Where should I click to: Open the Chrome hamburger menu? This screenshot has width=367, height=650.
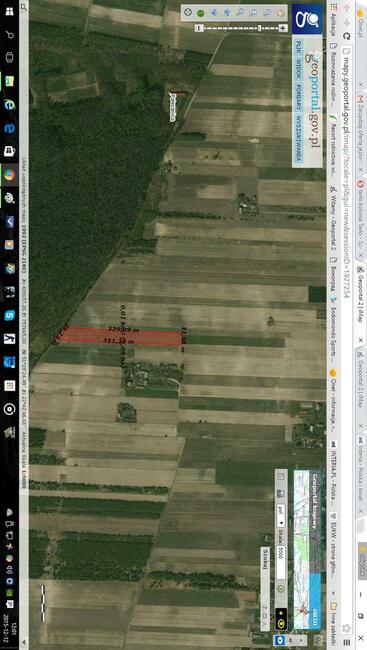point(348,643)
